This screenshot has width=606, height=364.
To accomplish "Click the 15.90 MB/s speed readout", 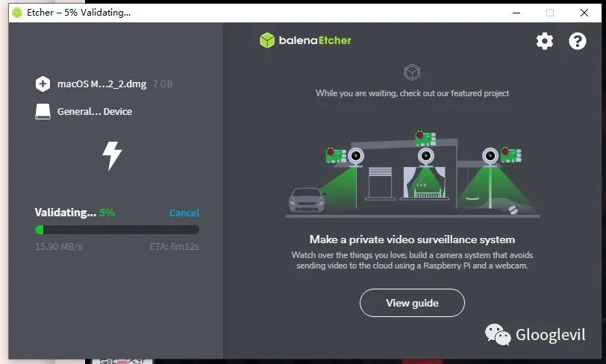I will click(59, 247).
